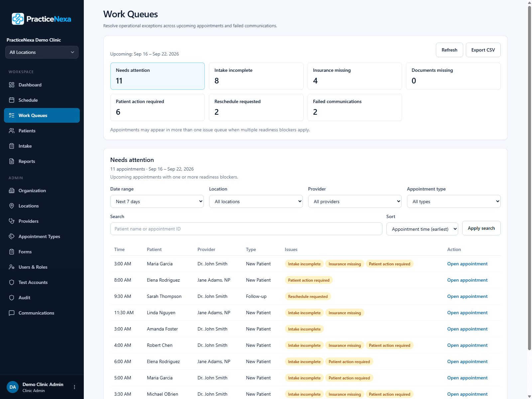Click the Users & Roles icon

pyautogui.click(x=12, y=267)
